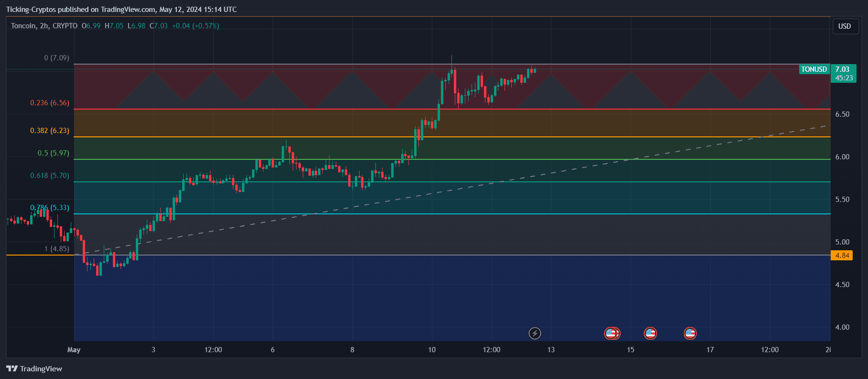Click the 45:23 candle countdown timer
This screenshot has height=379, width=868.
[844, 78]
